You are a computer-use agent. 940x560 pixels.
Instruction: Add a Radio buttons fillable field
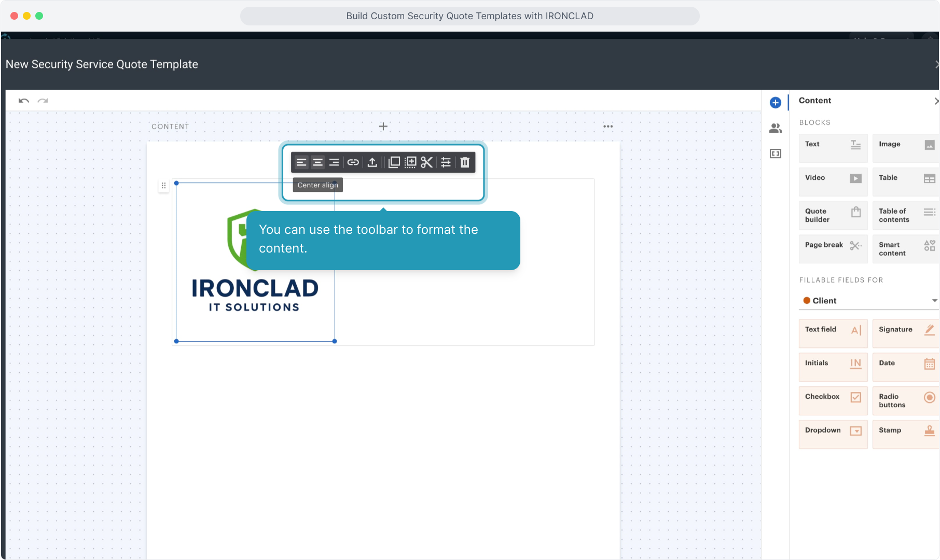(x=906, y=401)
